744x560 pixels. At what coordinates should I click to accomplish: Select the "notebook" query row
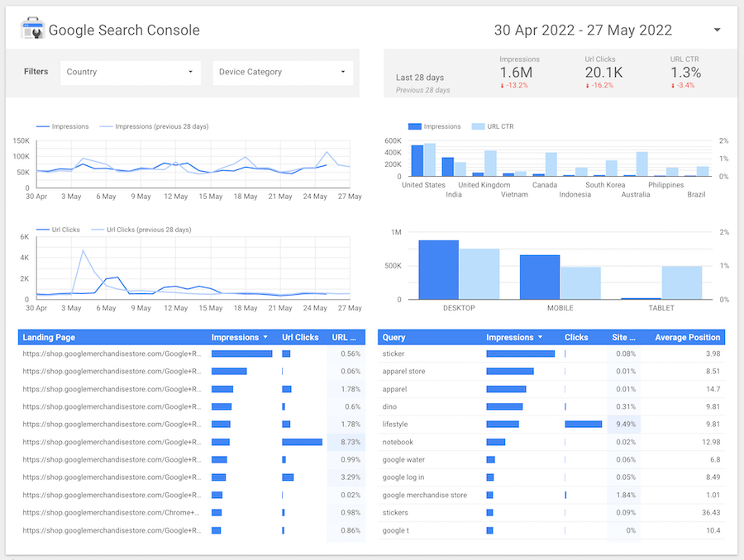551,442
